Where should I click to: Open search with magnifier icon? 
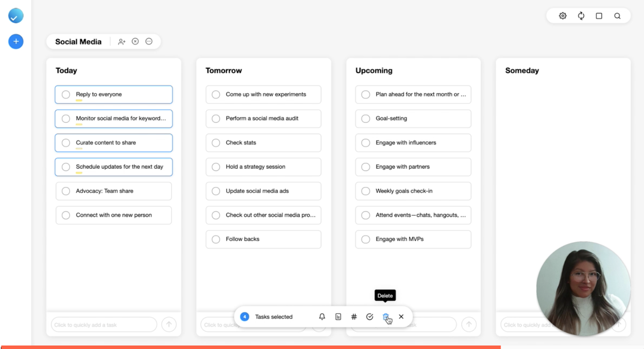click(617, 16)
